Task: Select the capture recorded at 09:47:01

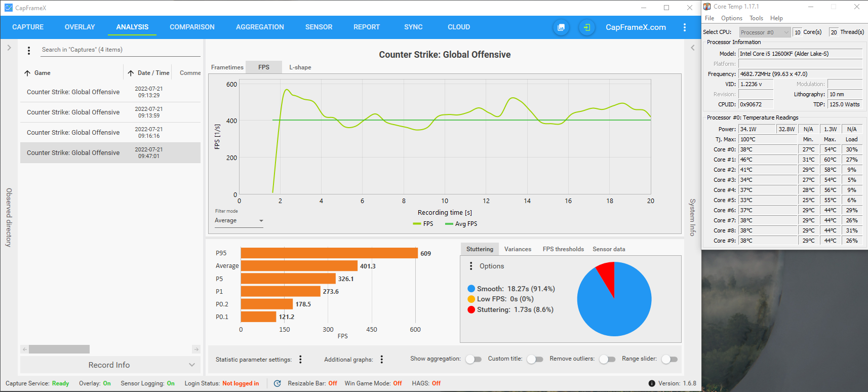Action: click(110, 153)
